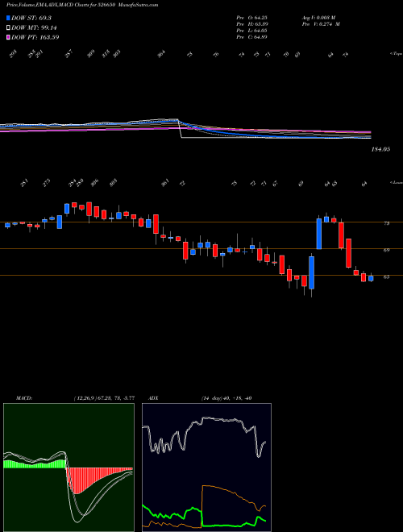Click the blue DOW ST legend swatch
The height and width of the screenshot is (532, 403).
8,18
